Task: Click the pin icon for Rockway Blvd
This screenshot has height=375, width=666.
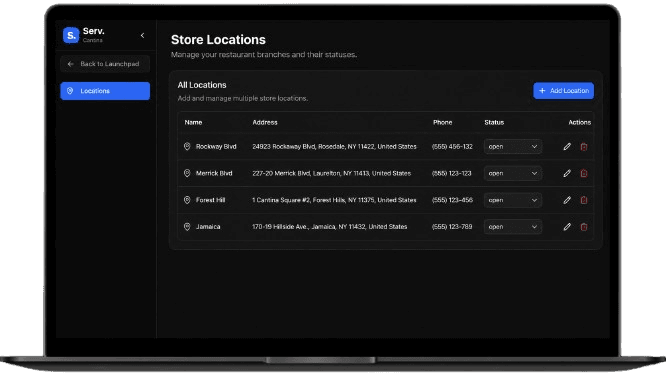Action: [187, 147]
